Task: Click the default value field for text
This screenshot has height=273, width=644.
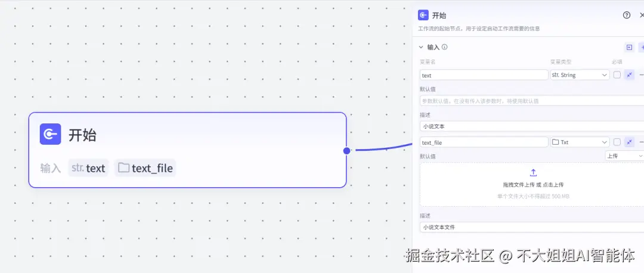Action: coord(532,101)
